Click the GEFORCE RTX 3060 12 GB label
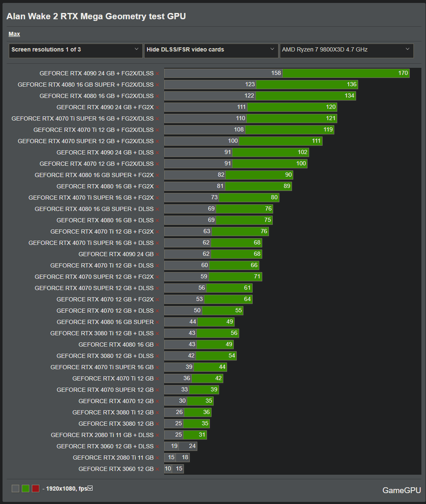426x504 pixels. tap(116, 469)
